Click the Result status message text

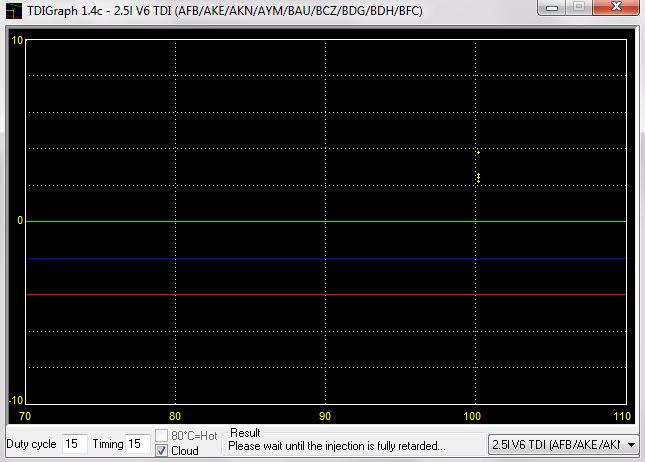[337, 446]
